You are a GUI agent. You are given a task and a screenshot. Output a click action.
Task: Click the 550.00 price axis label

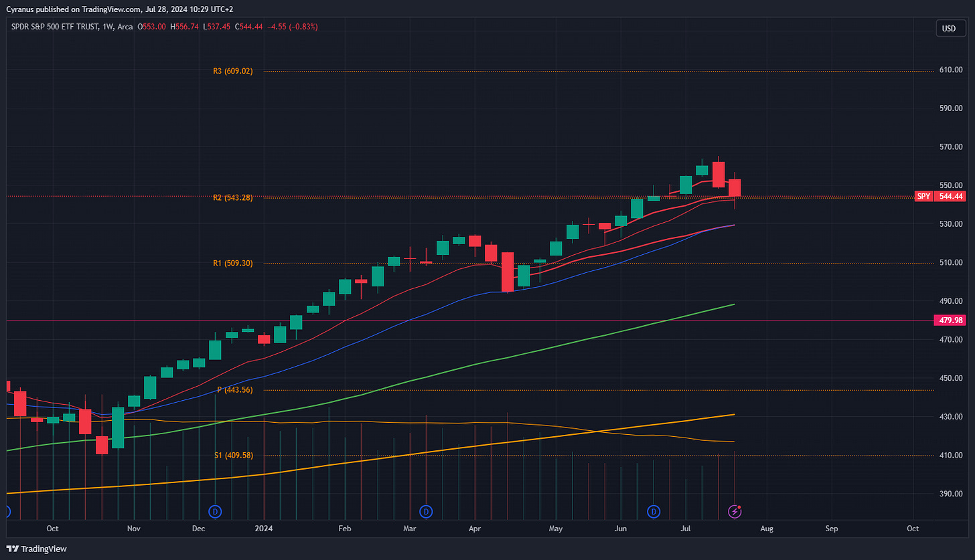point(952,185)
